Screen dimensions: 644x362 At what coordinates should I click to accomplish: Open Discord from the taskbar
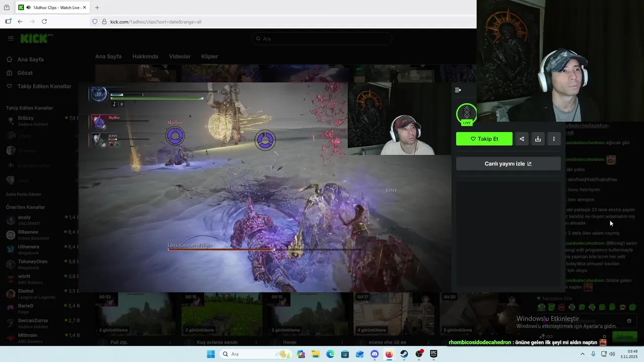click(x=374, y=354)
